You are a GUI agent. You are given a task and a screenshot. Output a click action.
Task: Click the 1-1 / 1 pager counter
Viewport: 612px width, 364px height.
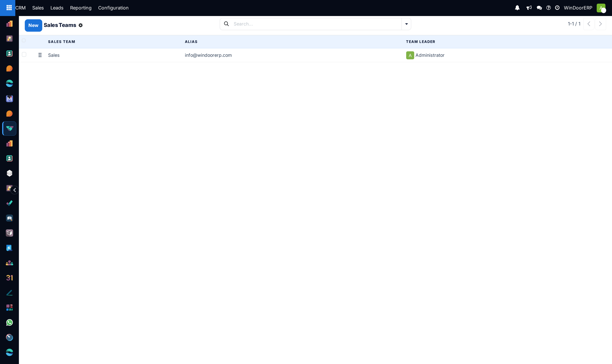574,24
